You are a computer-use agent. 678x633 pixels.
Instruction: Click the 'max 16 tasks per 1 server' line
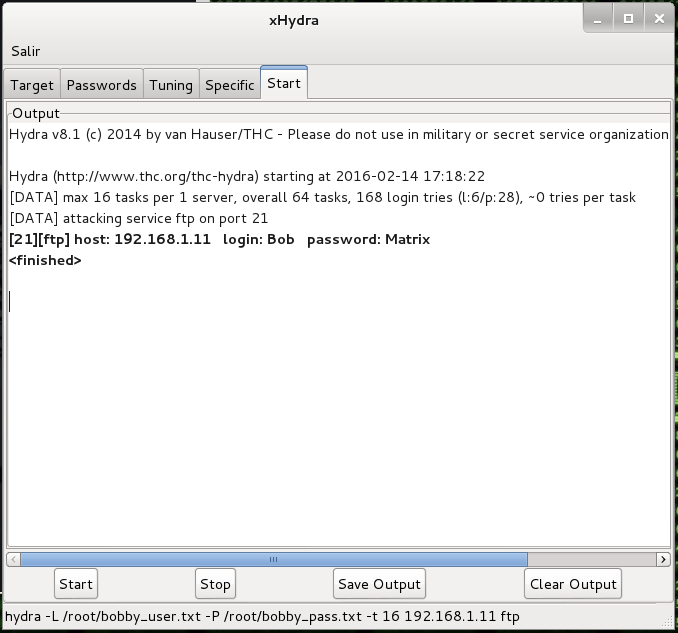322,197
